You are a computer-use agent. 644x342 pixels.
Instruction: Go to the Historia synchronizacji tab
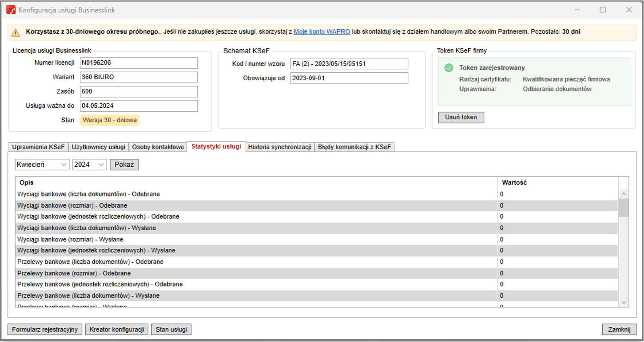coord(279,147)
